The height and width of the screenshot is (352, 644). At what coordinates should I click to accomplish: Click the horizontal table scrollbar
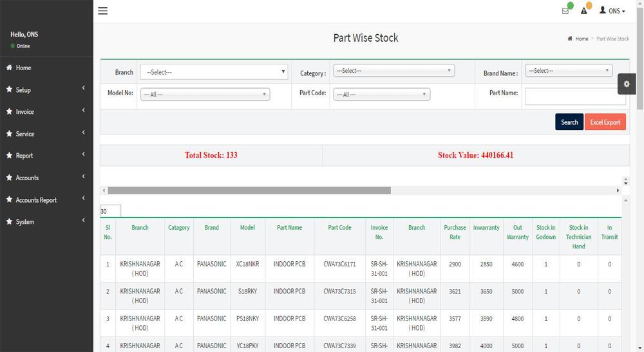pyautogui.click(x=249, y=190)
